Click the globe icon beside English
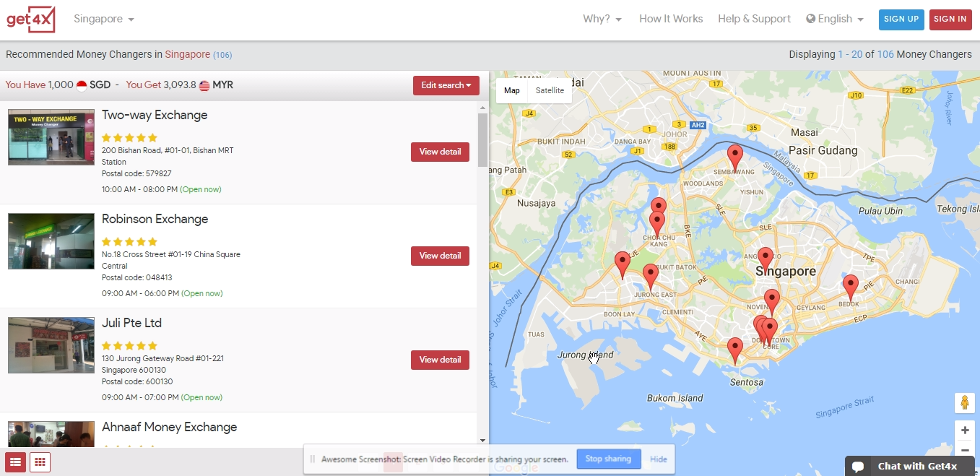The height and width of the screenshot is (476, 980). [x=811, y=20]
